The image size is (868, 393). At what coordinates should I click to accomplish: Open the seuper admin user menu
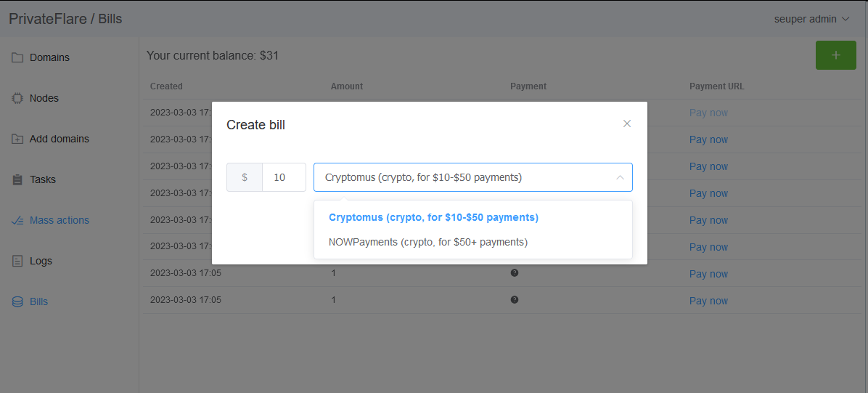pos(811,19)
